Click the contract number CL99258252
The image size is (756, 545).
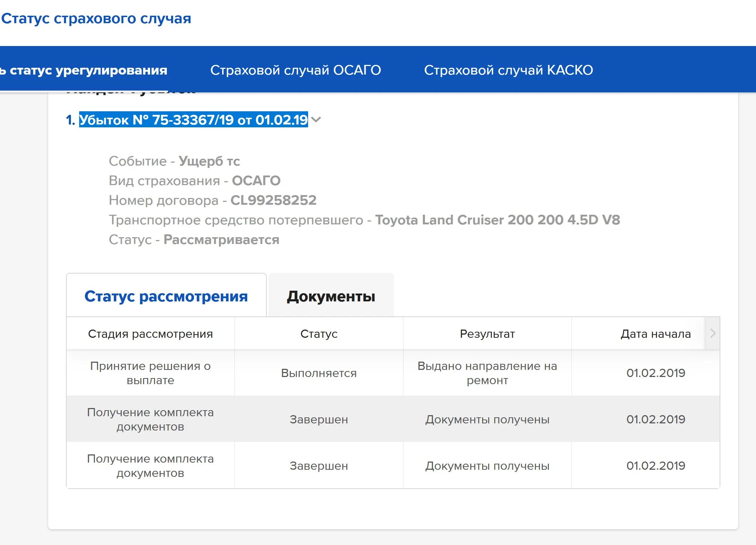(x=274, y=200)
